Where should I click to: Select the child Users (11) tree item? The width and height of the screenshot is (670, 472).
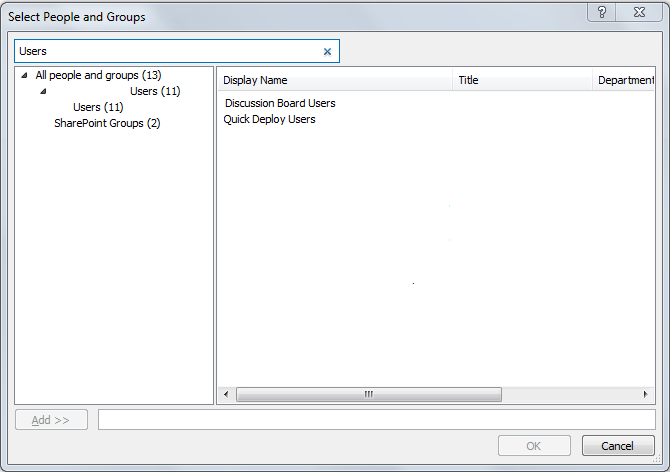tap(98, 107)
